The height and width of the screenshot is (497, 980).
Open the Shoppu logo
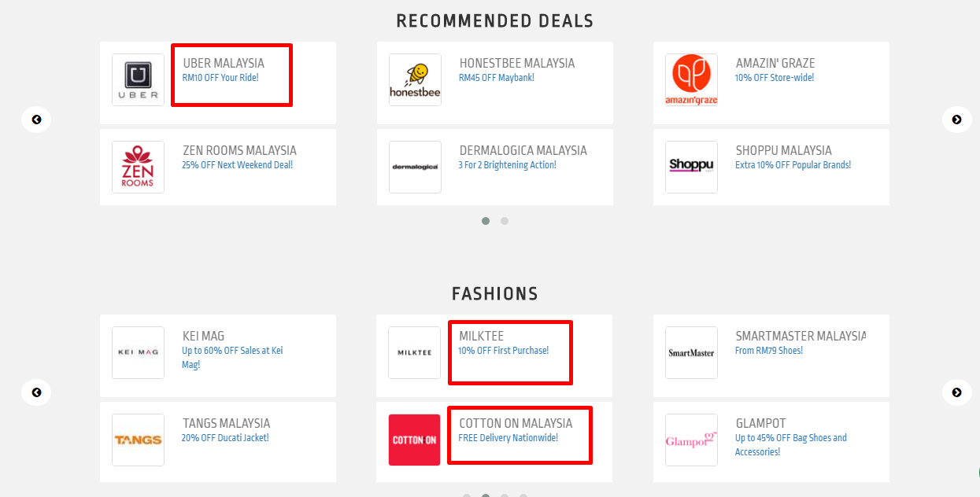[x=691, y=168]
